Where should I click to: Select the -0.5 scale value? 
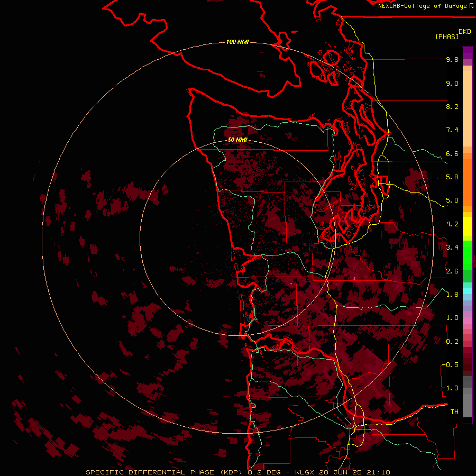[x=450, y=365]
